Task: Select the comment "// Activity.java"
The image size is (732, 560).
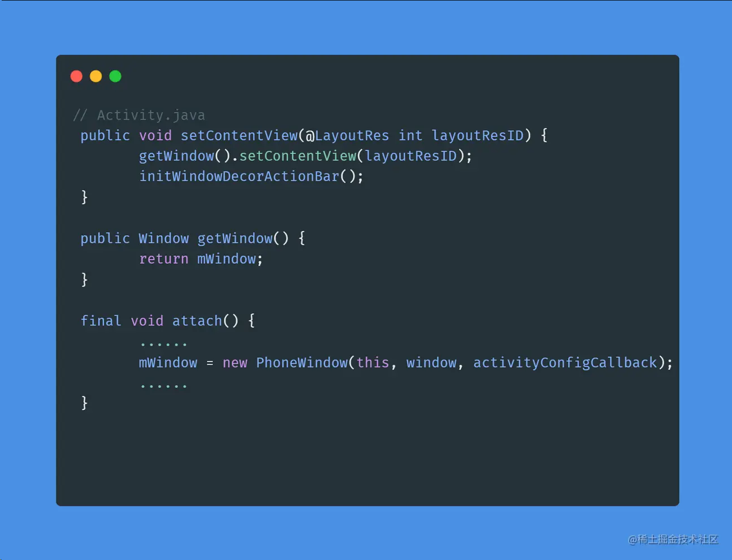Action: tap(139, 115)
